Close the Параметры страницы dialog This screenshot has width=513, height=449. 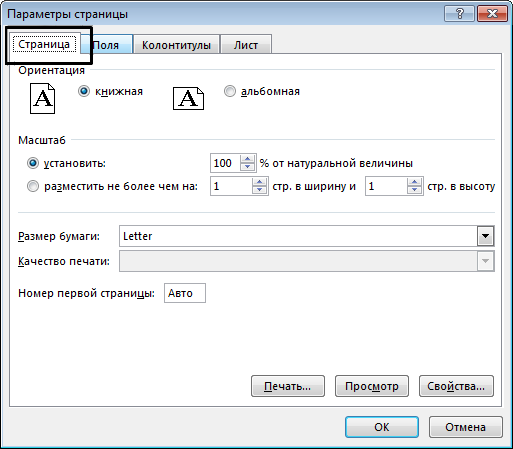pyautogui.click(x=492, y=14)
